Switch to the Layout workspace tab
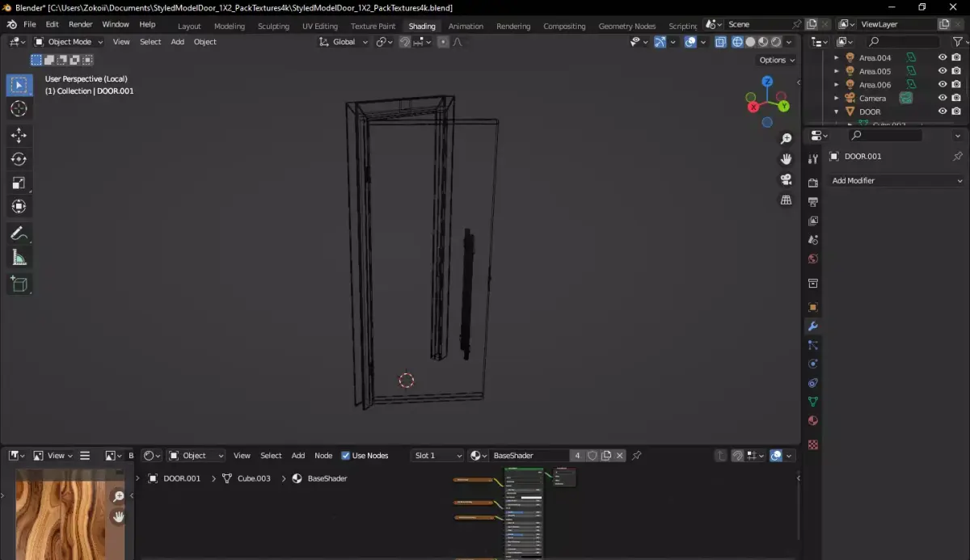 click(189, 26)
